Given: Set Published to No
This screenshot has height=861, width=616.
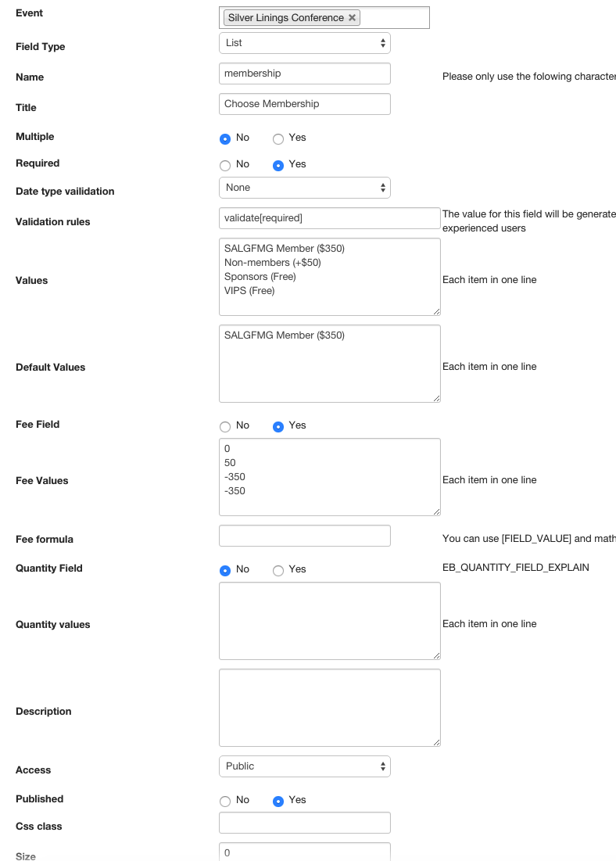Looking at the screenshot, I should (x=225, y=802).
